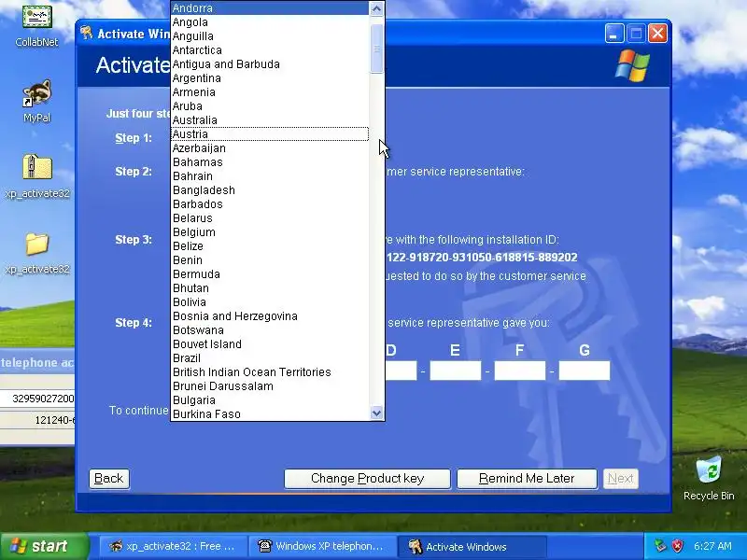Click the network connection tray icon
747x560 pixels.
tap(660, 546)
